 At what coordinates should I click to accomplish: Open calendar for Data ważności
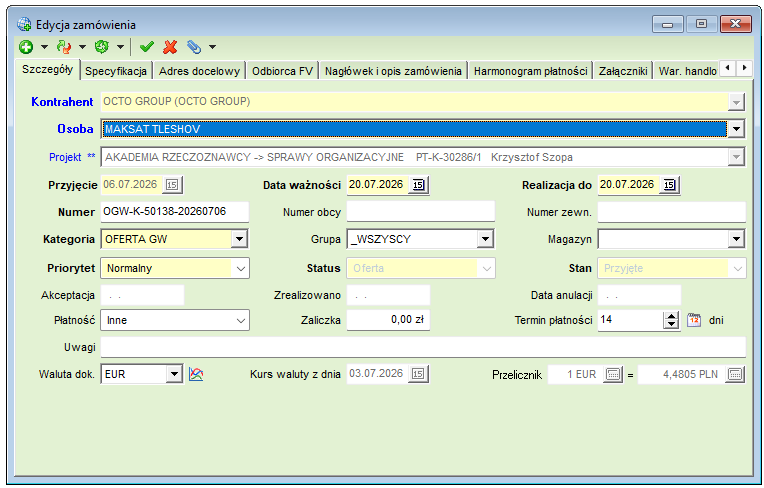(x=419, y=185)
